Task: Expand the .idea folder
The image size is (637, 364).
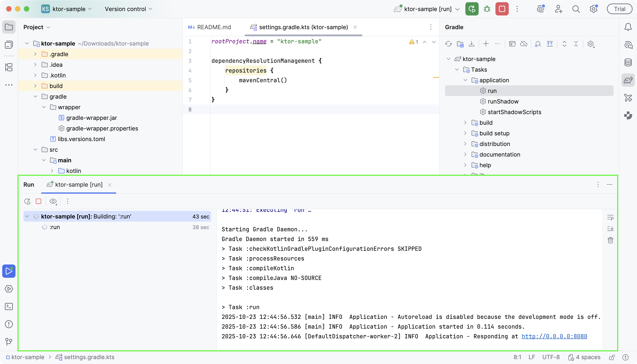Action: click(x=35, y=65)
